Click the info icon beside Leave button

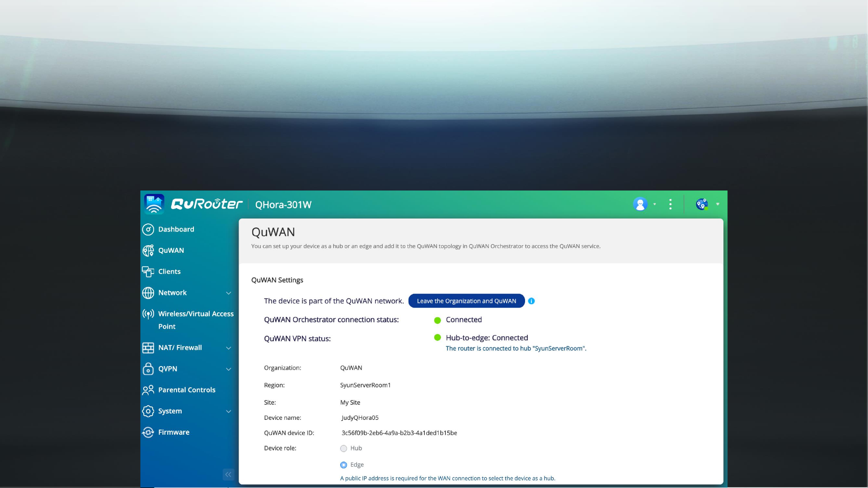[x=531, y=301]
